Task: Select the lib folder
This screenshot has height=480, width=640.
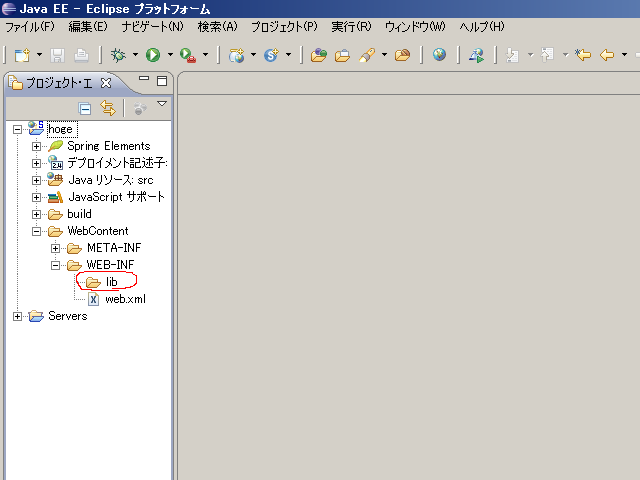Action: click(x=111, y=282)
